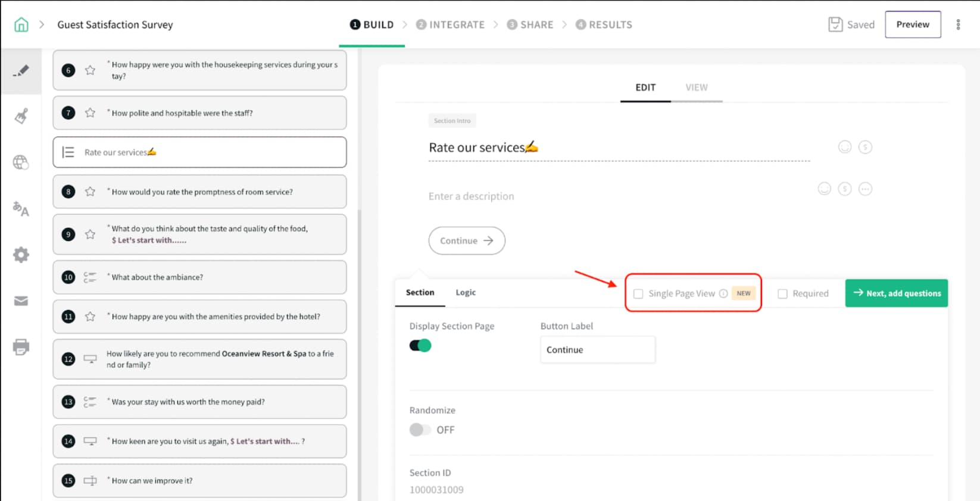Open the settings gear in sidebar
Image resolution: width=980 pixels, height=501 pixels.
click(x=21, y=255)
